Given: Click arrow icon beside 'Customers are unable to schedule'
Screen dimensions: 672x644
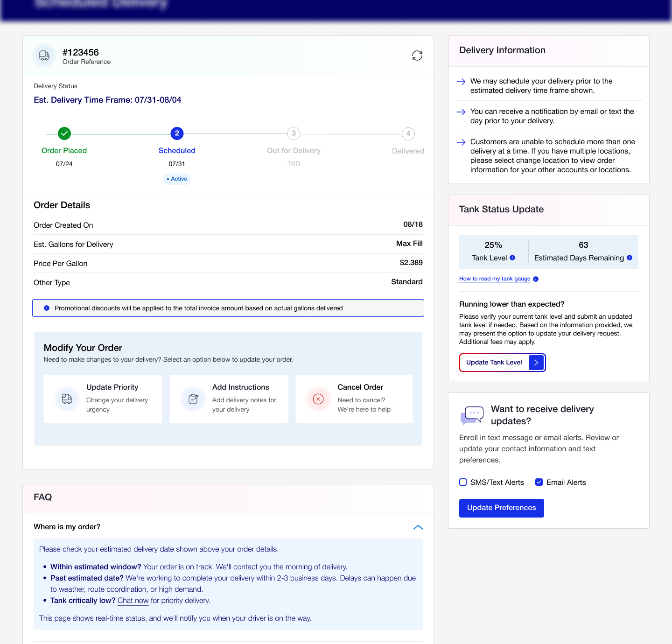Looking at the screenshot, I should point(461,142).
